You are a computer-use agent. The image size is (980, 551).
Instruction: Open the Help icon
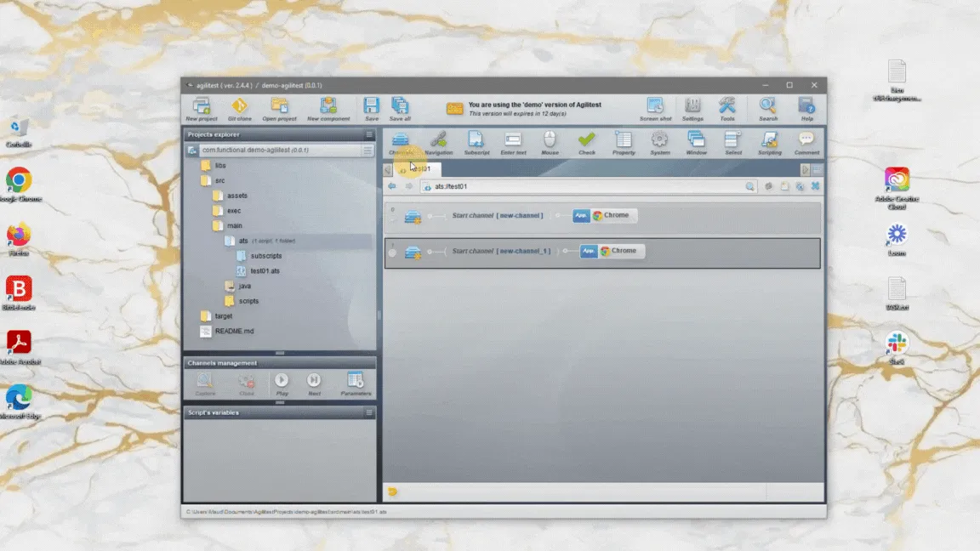click(x=806, y=109)
